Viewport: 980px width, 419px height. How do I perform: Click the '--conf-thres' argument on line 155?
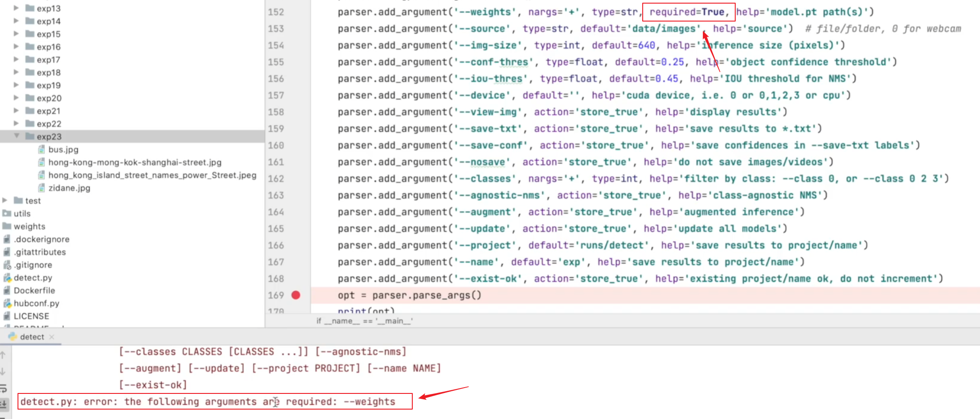coord(494,62)
